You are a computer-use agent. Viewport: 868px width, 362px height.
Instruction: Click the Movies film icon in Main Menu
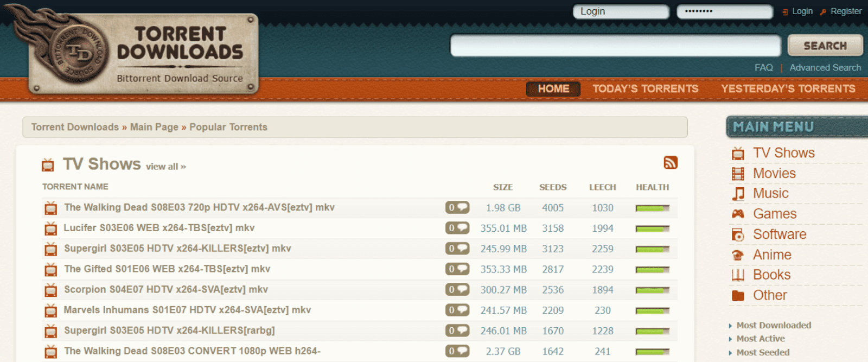pos(738,174)
